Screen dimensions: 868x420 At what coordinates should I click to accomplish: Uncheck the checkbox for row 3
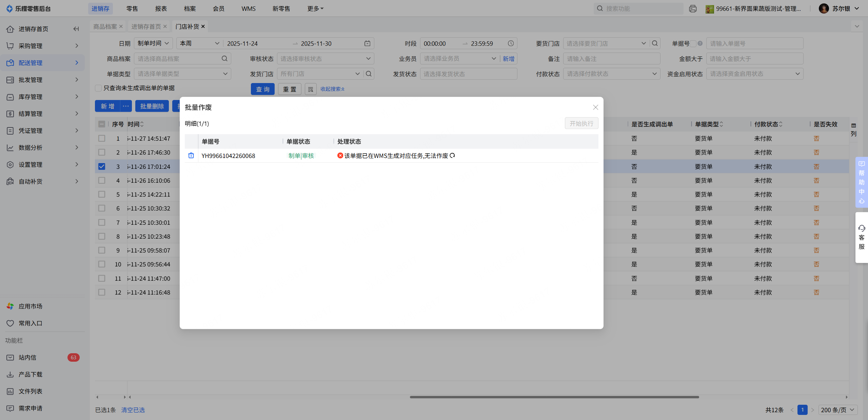click(102, 166)
